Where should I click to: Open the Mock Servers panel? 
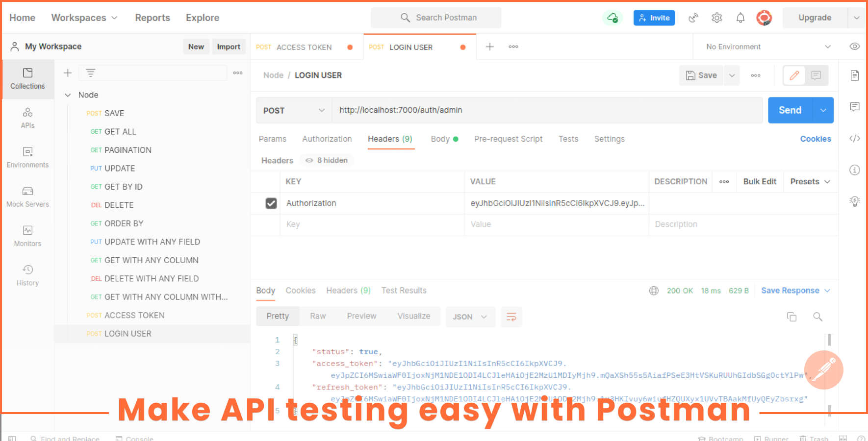27,196
